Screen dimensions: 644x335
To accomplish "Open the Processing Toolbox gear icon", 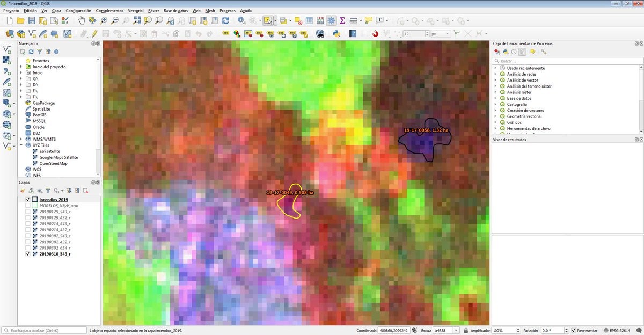I will pyautogui.click(x=332, y=20).
